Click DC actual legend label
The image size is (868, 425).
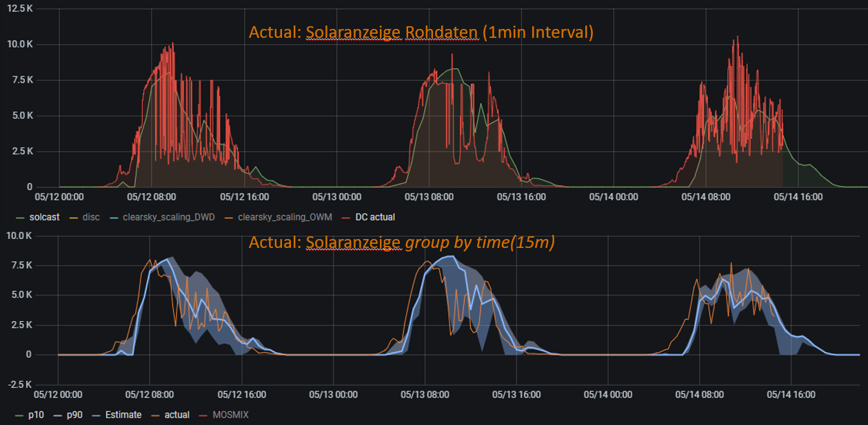374,217
